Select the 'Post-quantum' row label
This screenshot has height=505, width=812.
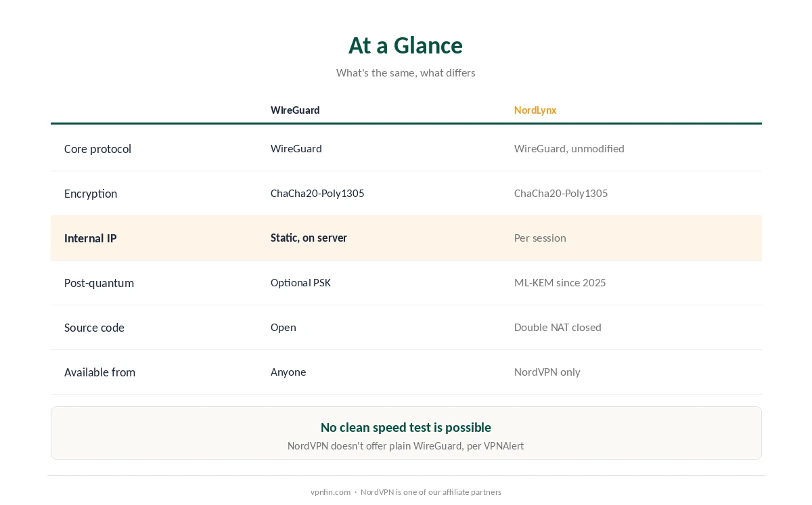[x=99, y=282]
